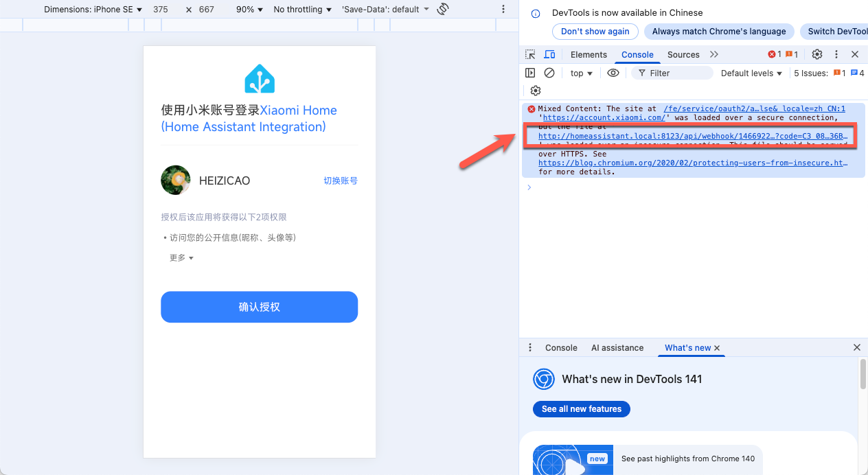
Task: Dismiss with Don't show again button
Action: point(595,31)
